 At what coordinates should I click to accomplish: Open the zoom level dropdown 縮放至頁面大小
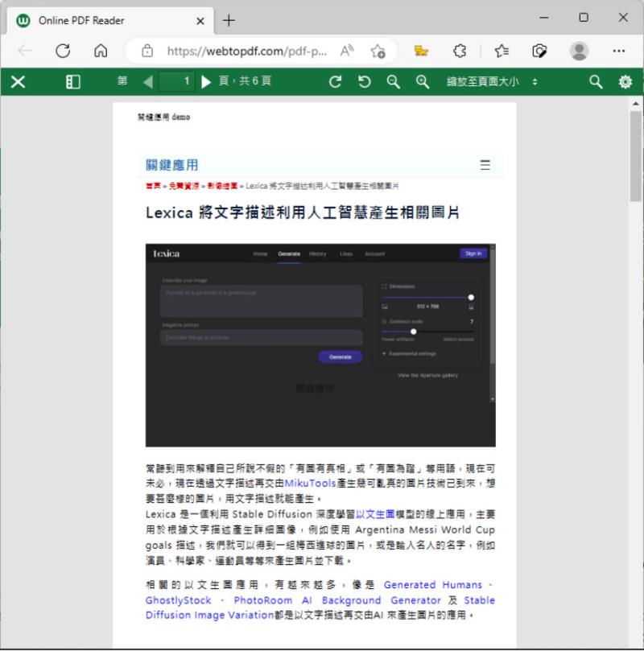(x=492, y=81)
